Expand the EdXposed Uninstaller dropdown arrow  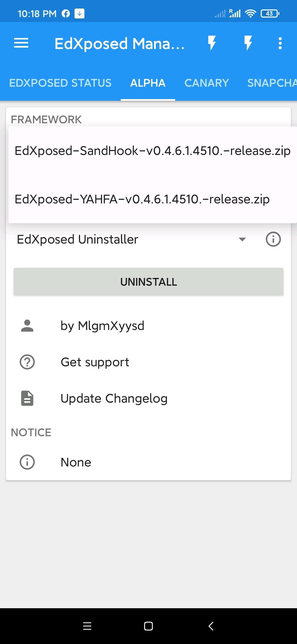242,239
